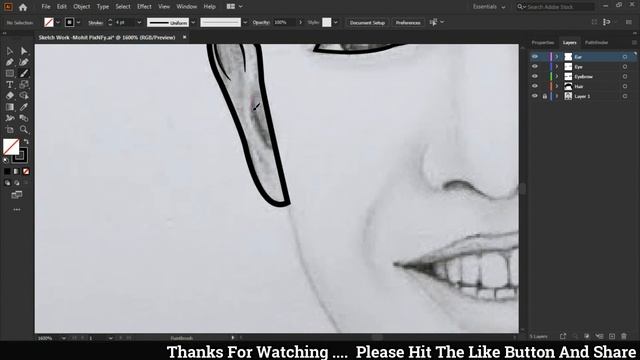Expand the Ear layer contents
640x360 pixels.
tap(557, 57)
